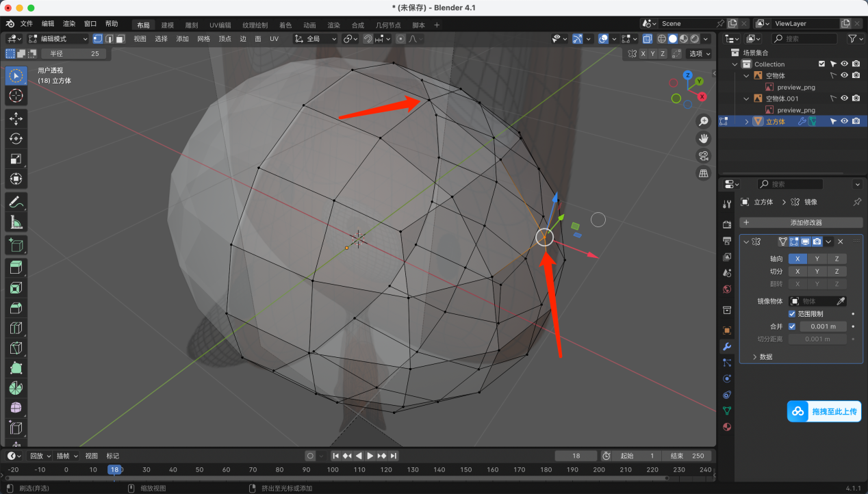This screenshot has width=868, height=494.
Task: Pick the Measure ruler tool
Action: (x=16, y=222)
